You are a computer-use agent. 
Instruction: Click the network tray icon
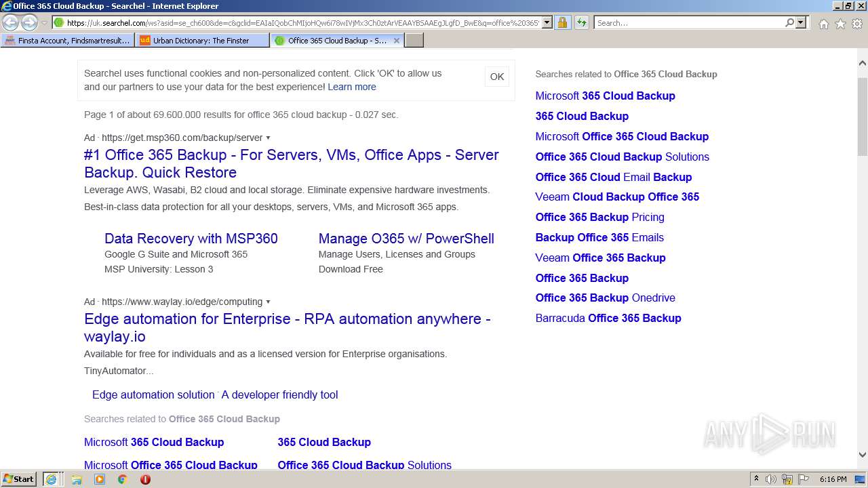(x=787, y=479)
